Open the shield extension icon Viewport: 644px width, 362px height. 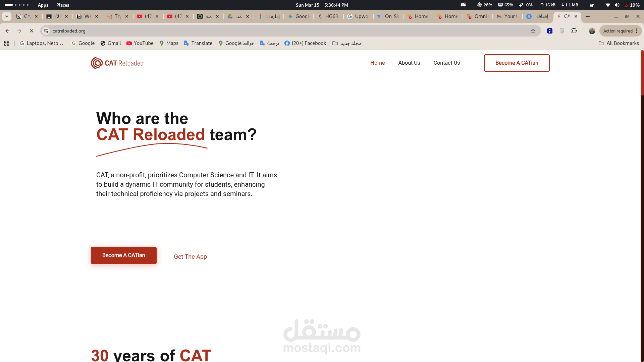(x=562, y=31)
